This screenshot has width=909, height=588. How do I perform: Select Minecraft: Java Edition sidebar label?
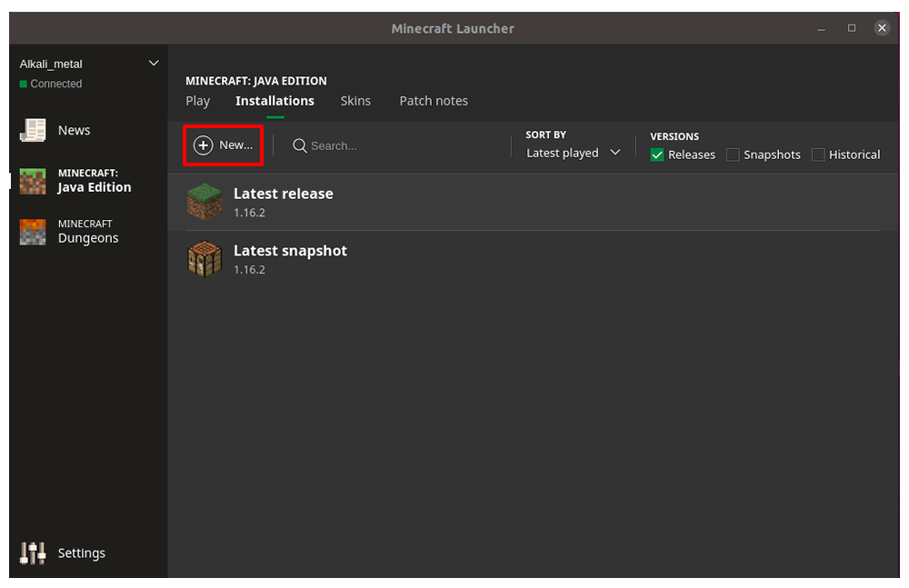(x=95, y=181)
